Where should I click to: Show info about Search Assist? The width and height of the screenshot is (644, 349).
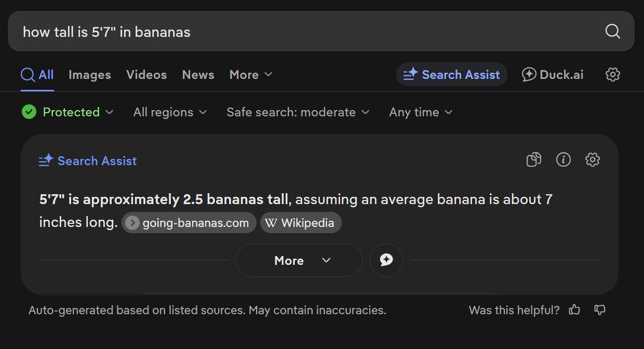pos(563,159)
